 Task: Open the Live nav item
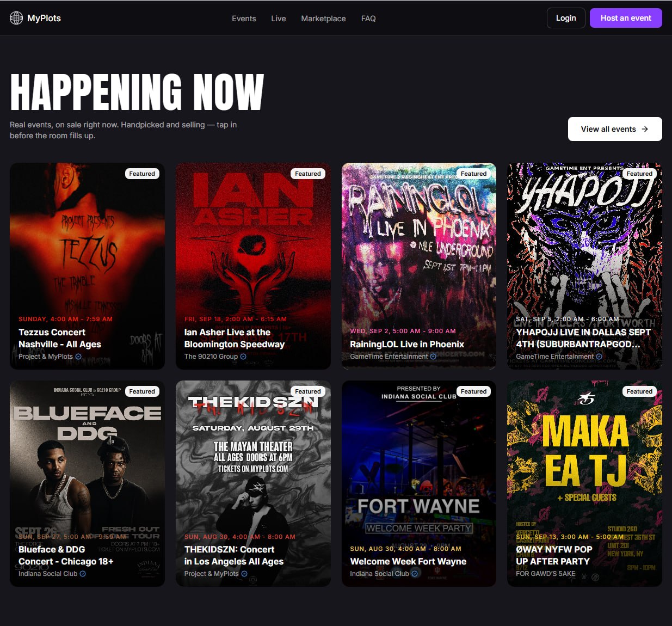pyautogui.click(x=279, y=19)
